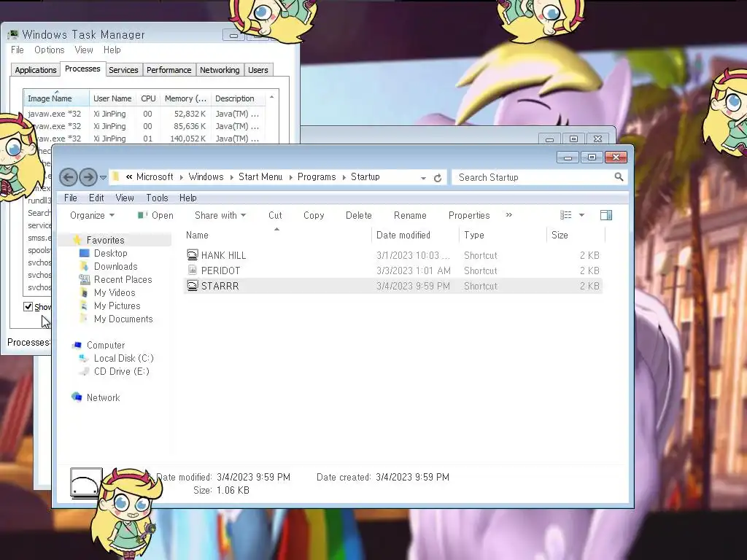Open address bar previous locations dropdown
The image size is (747, 560).
423,178
